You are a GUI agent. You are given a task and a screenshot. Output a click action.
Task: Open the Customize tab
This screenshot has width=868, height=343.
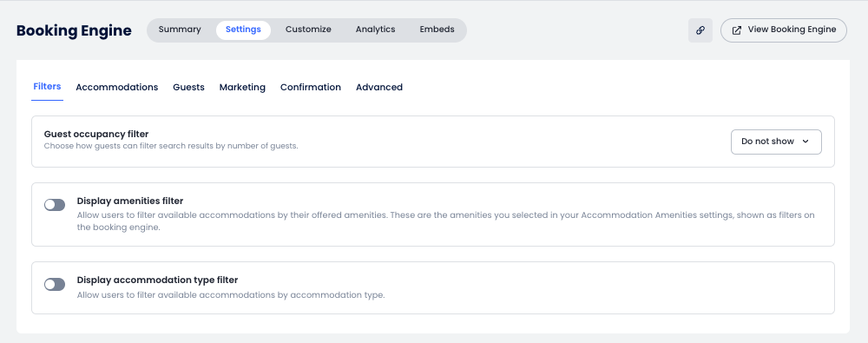[308, 30]
